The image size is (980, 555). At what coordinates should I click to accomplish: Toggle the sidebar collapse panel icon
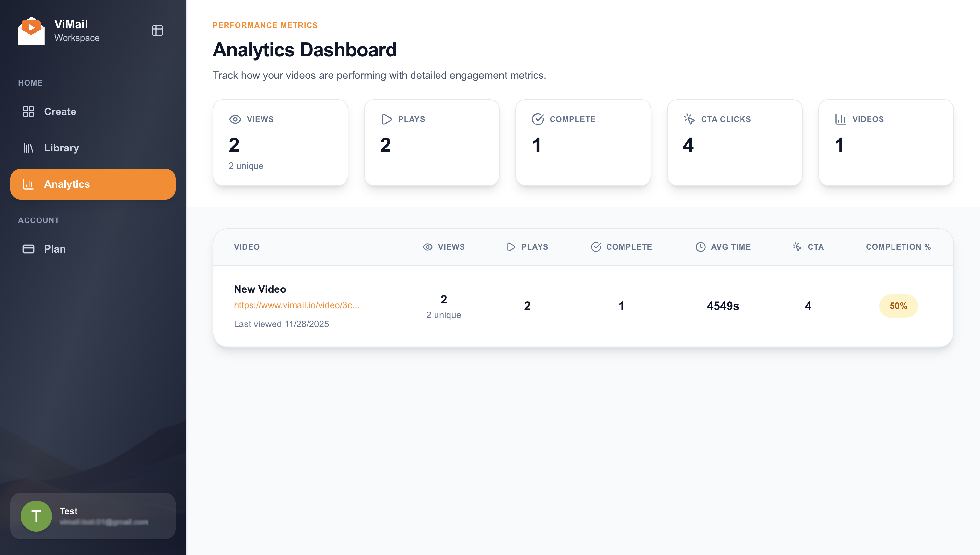tap(158, 30)
